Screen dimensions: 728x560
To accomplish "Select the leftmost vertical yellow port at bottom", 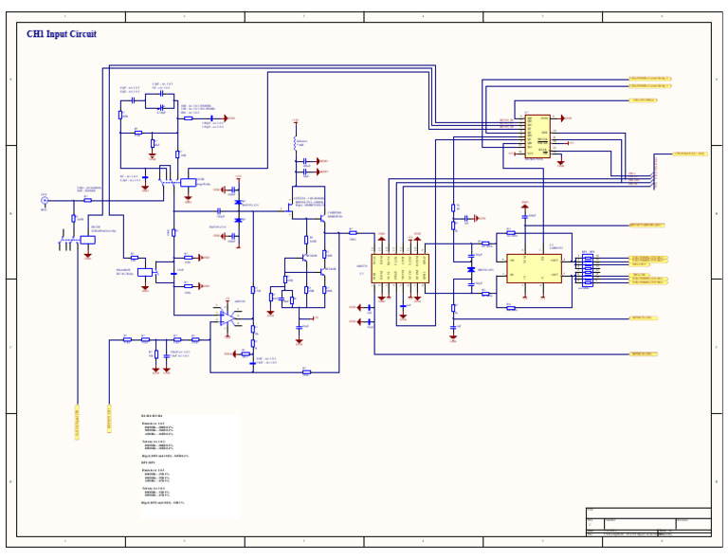I will coord(77,423).
